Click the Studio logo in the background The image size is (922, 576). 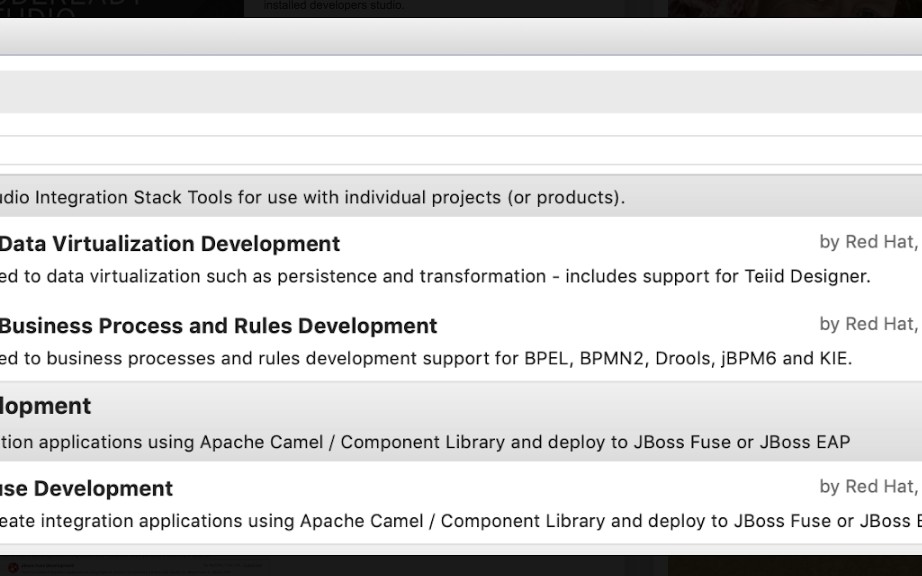(70, 8)
